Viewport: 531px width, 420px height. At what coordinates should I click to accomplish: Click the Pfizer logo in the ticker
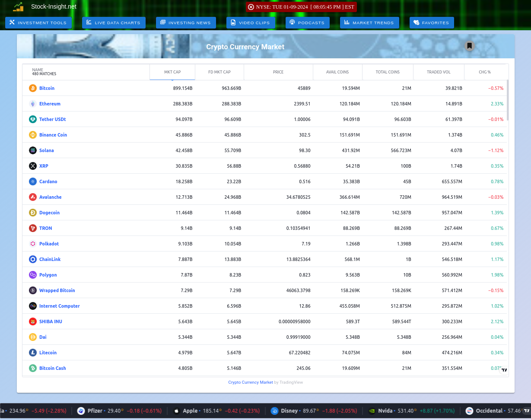tap(81, 410)
